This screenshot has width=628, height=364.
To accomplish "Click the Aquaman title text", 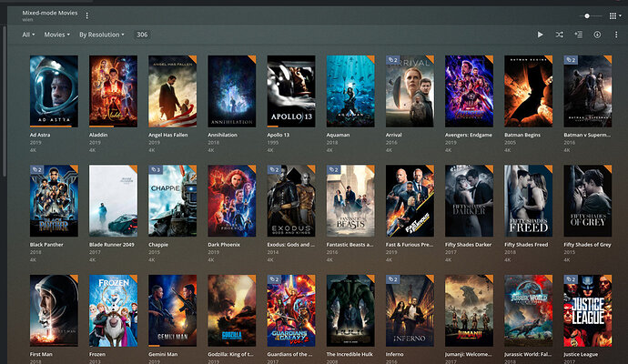I will coord(338,135).
